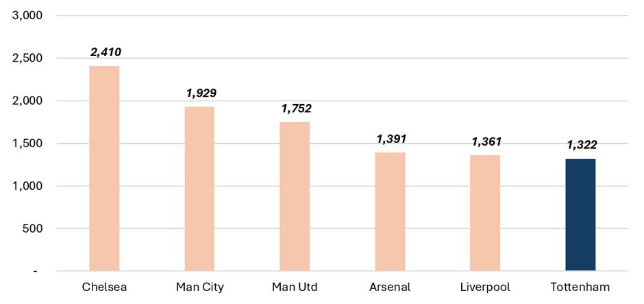Select the 1,929 data label
Viewport: 644px width, 304px height.
click(x=201, y=93)
